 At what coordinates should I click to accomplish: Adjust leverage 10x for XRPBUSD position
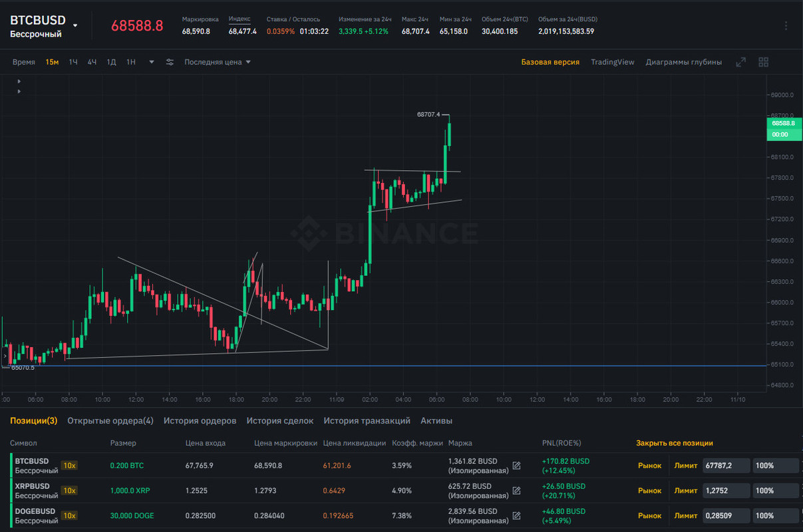pyautogui.click(x=69, y=491)
